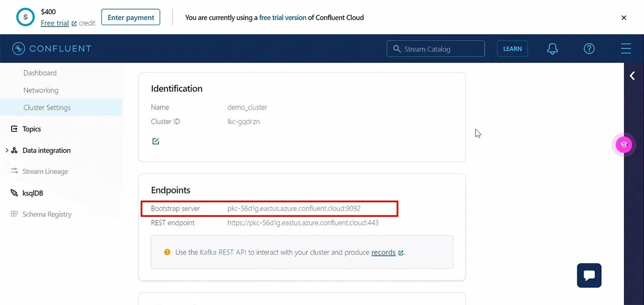This screenshot has width=644, height=305.
Task: Open Stream Lineage in sidebar
Action: click(x=45, y=171)
